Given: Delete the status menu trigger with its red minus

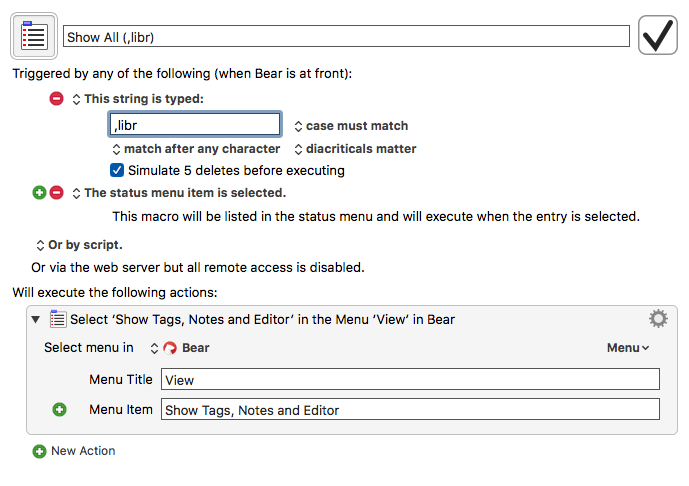Looking at the screenshot, I should tap(56, 192).
